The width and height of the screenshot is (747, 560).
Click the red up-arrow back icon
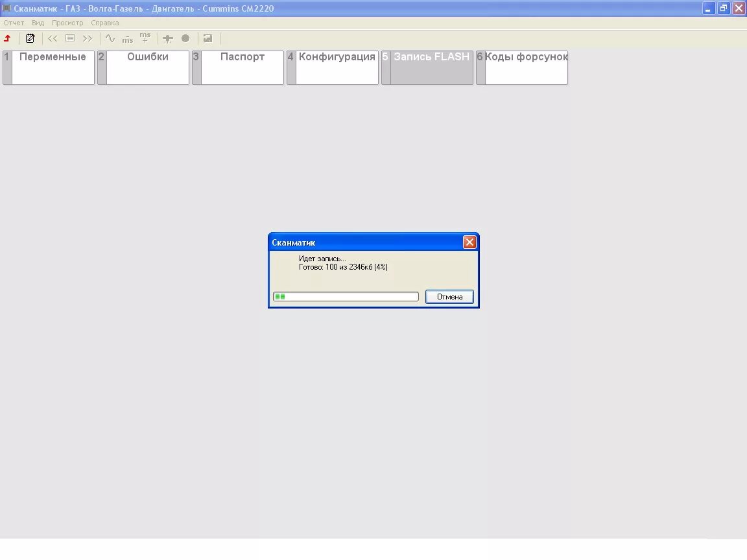(x=7, y=39)
